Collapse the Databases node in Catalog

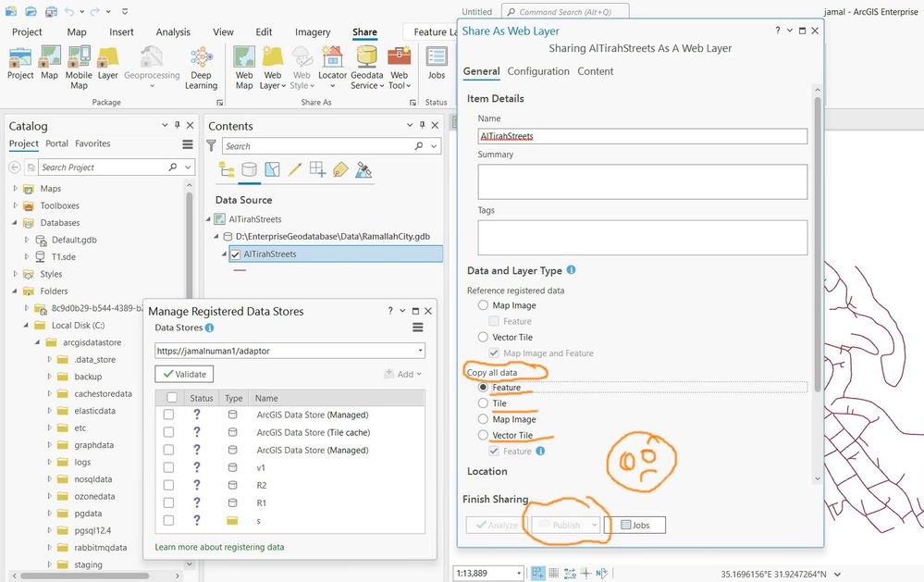(x=16, y=223)
